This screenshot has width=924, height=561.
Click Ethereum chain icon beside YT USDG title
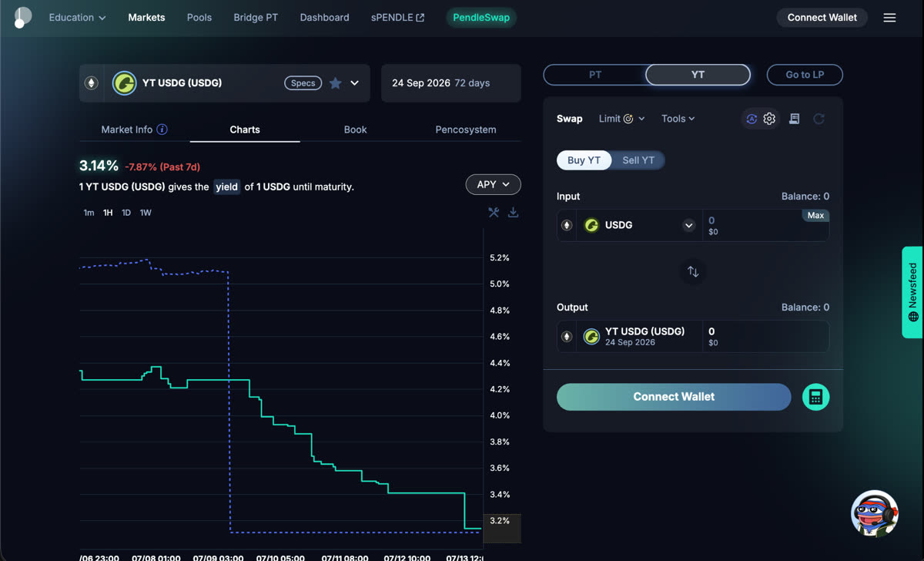[x=92, y=83]
